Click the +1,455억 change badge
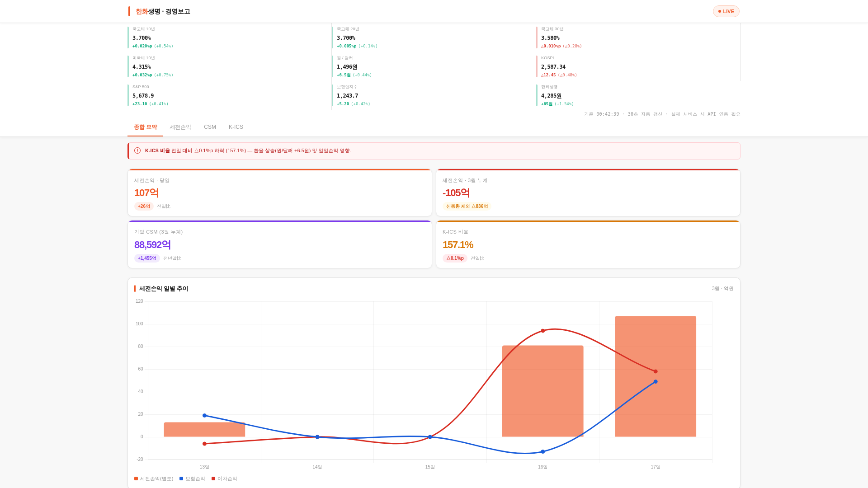Viewport: 868px width, 488px height. [x=147, y=258]
